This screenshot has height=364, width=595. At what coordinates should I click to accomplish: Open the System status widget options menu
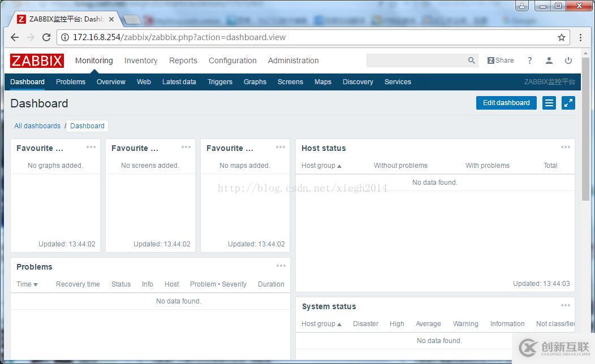tap(566, 305)
